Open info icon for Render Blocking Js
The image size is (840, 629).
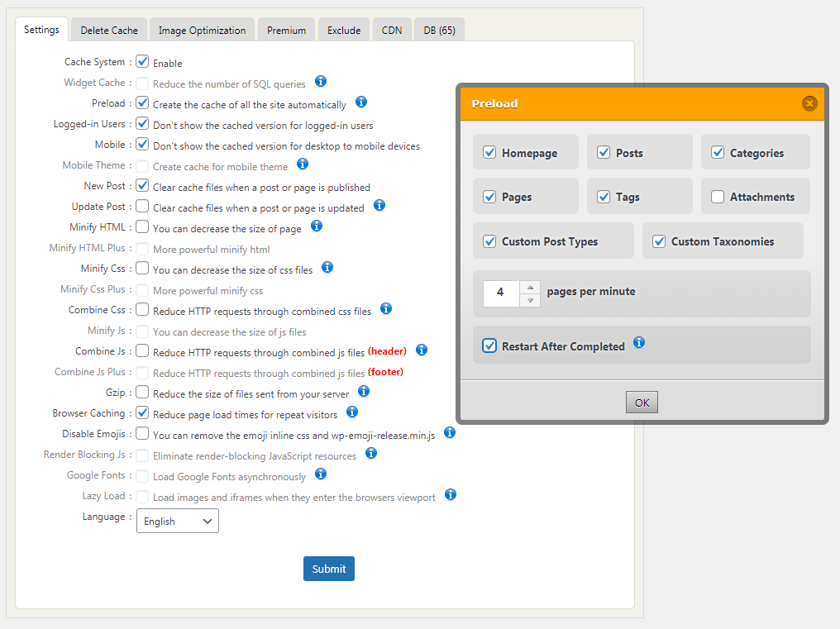click(371, 453)
